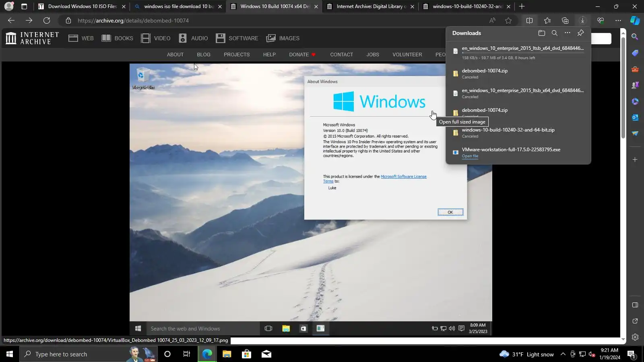The height and width of the screenshot is (362, 644).
Task: Search downloads in the Downloads panel
Action: tap(555, 33)
